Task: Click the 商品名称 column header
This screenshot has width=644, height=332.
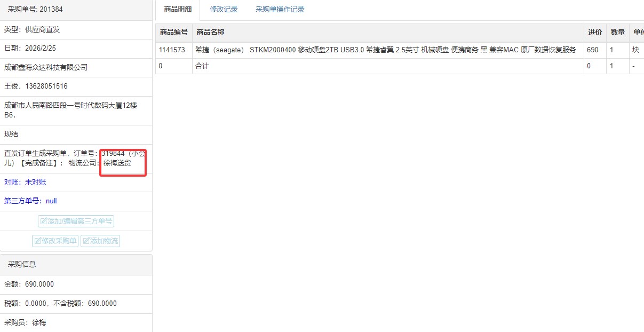Action: [x=210, y=33]
